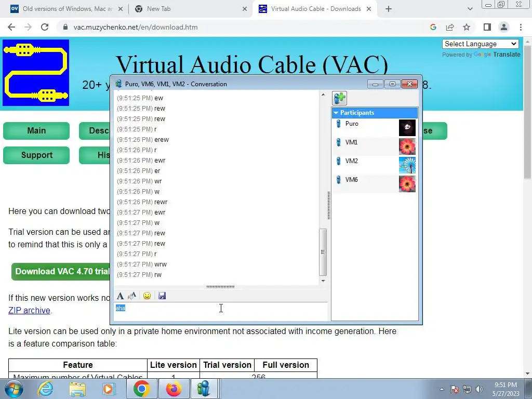The image size is (532, 399).
Task: Click the network tray icon
Action: (467, 389)
